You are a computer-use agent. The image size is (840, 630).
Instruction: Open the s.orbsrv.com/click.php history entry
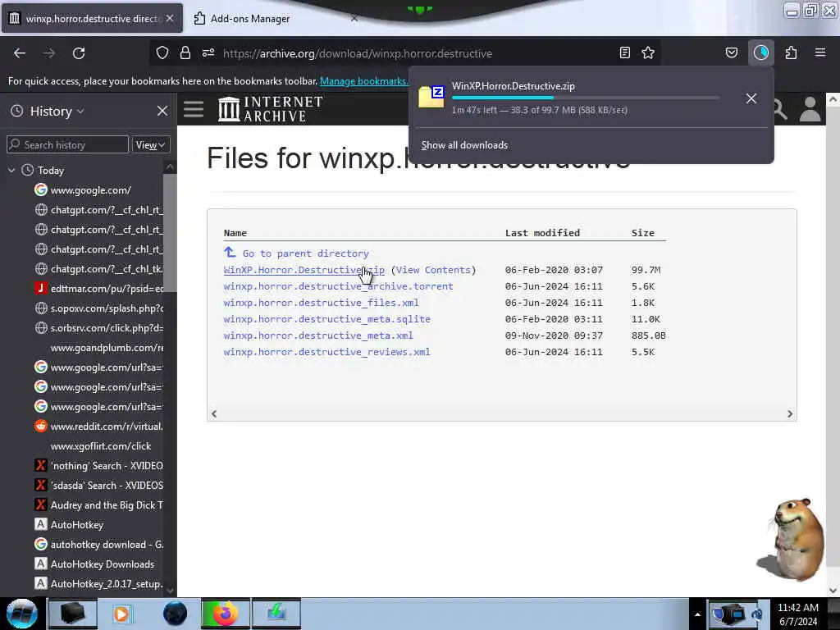tap(98, 328)
